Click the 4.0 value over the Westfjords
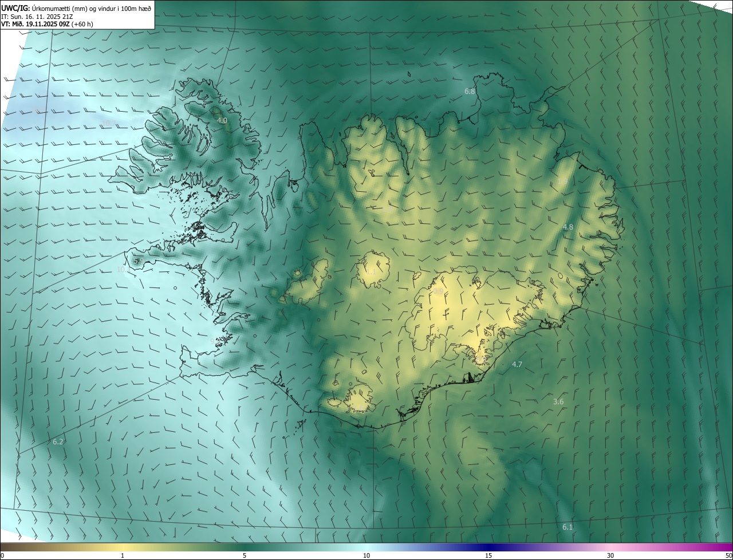733x560 pixels. coord(222,121)
